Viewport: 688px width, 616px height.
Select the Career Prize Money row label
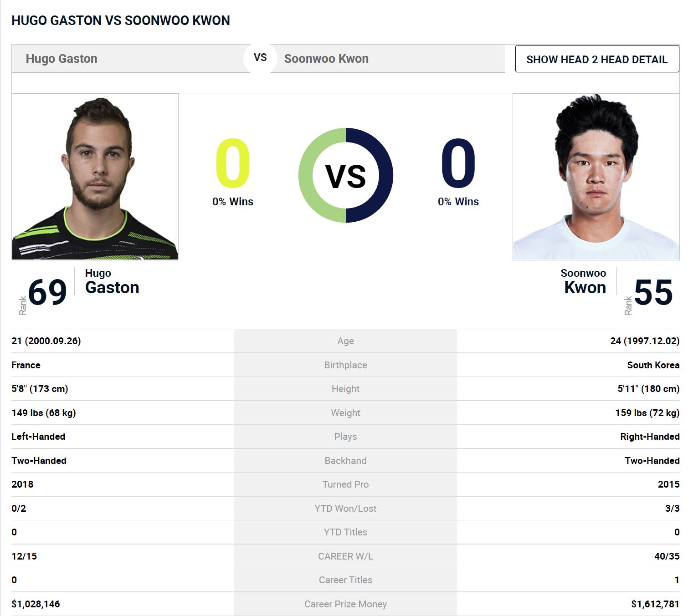coord(345,604)
